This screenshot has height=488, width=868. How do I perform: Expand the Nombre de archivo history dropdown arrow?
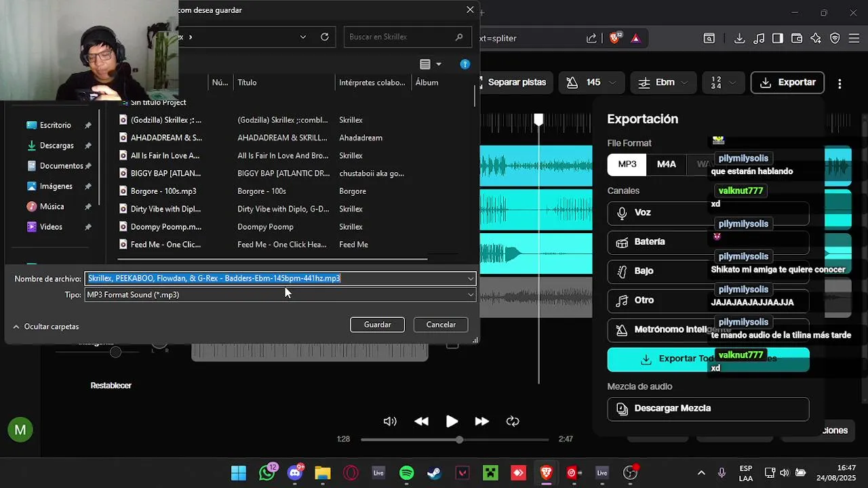[x=471, y=279]
